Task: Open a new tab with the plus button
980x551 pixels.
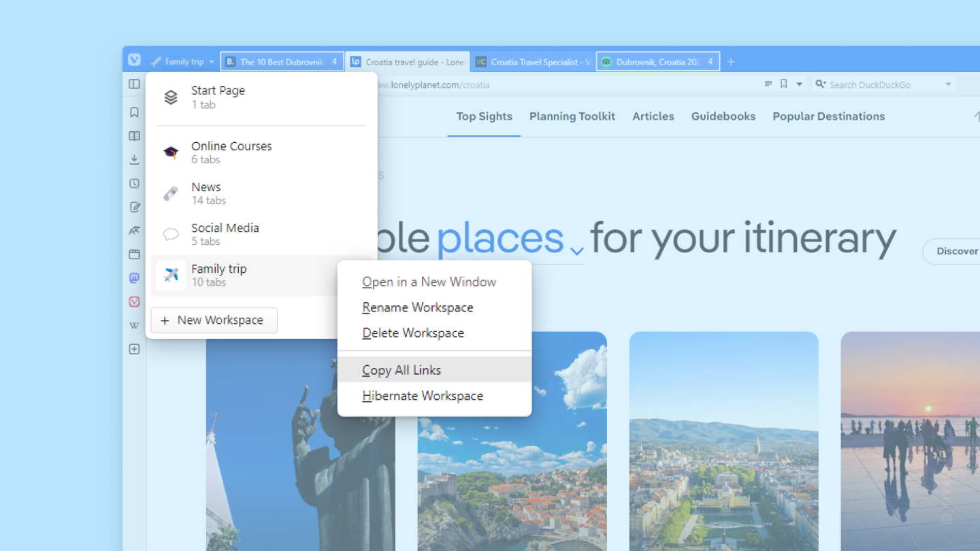Action: tap(731, 62)
